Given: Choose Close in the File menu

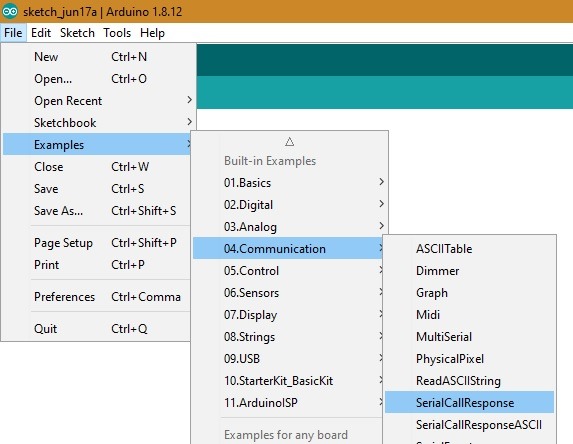Looking at the screenshot, I should tap(97, 167).
